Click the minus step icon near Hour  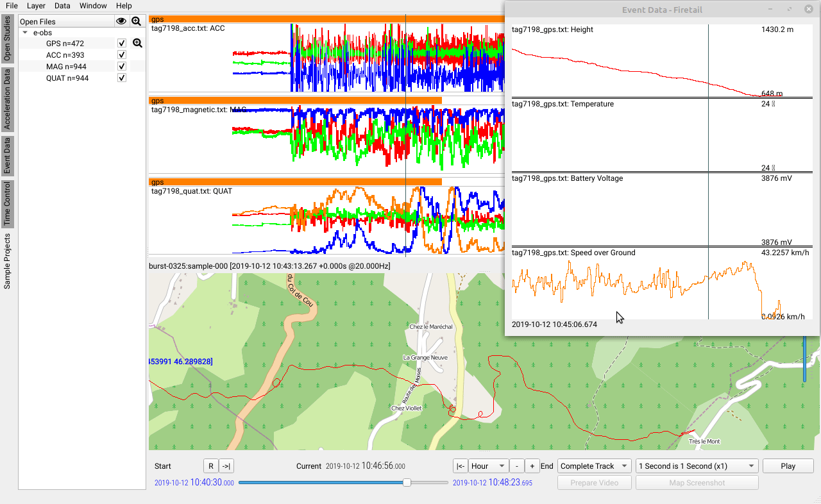(517, 466)
